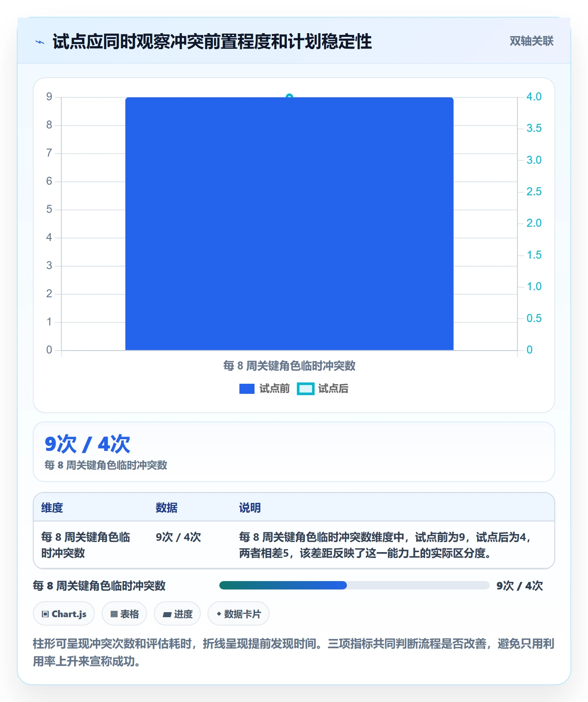Click the gradient progress bar
The height and width of the screenshot is (702, 588).
point(354,585)
